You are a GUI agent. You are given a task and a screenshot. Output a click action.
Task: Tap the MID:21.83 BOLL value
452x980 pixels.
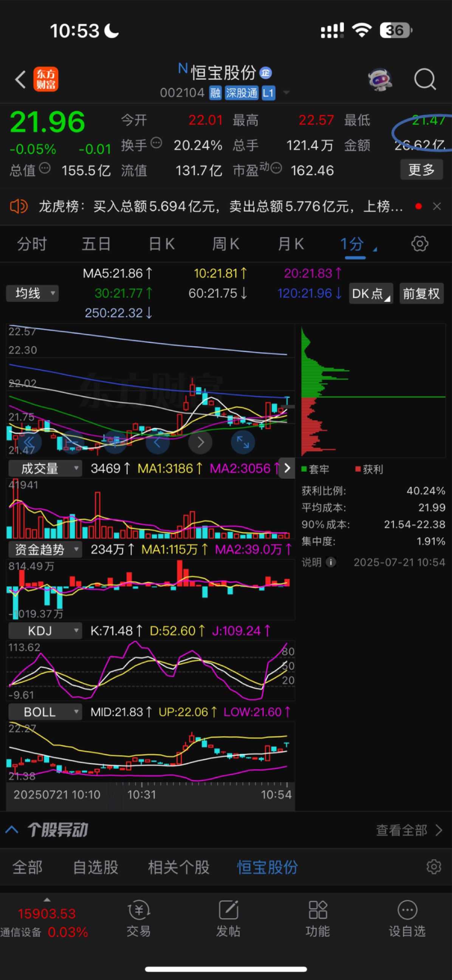[121, 712]
